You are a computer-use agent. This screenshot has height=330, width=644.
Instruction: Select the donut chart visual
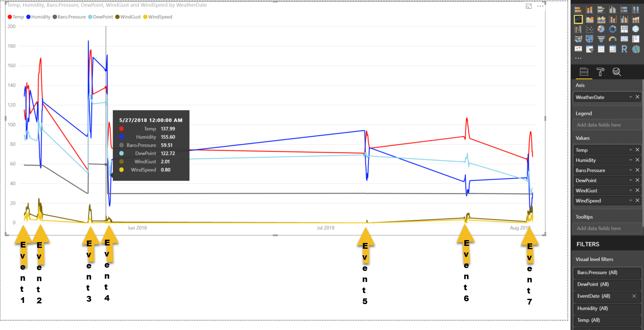point(613,29)
